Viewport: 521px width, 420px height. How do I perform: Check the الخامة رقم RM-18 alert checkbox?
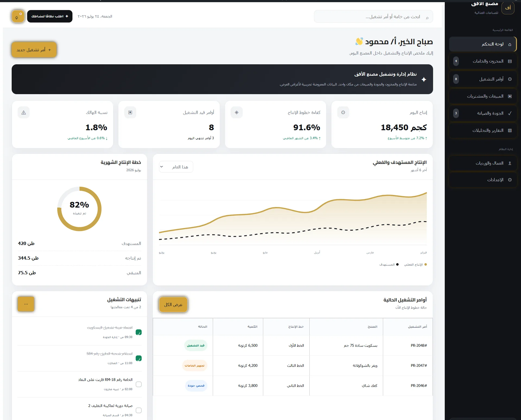pyautogui.click(x=139, y=384)
